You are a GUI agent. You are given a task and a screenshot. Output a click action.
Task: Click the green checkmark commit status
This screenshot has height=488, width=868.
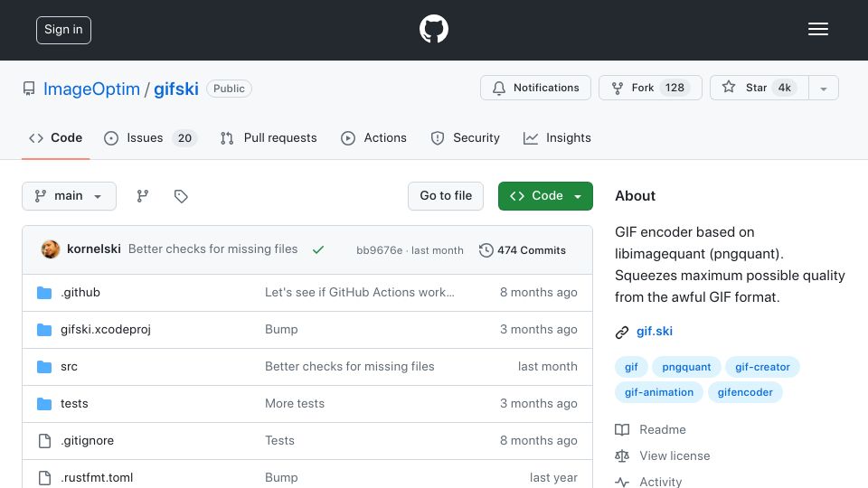(317, 250)
